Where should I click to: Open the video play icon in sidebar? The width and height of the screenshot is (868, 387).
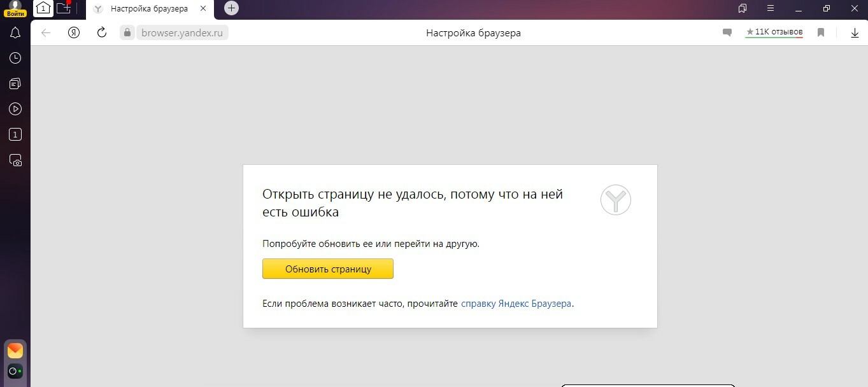(15, 109)
